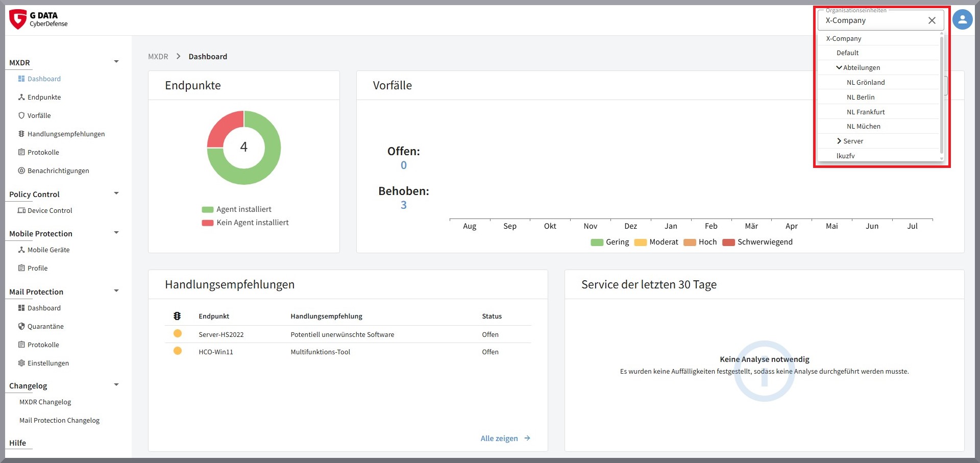Expand the Server tree node
This screenshot has height=463, width=980.
[839, 141]
